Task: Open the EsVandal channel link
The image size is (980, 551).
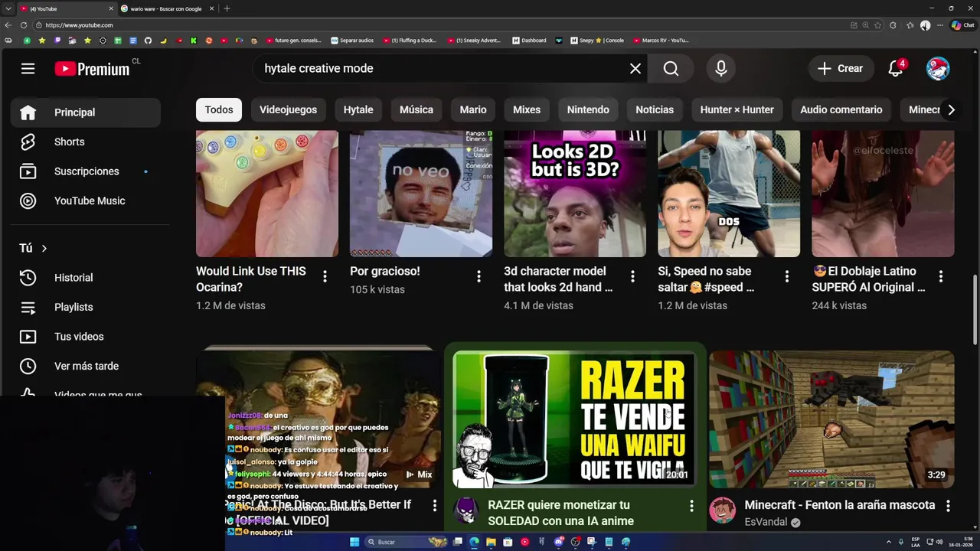Action: pos(766,522)
